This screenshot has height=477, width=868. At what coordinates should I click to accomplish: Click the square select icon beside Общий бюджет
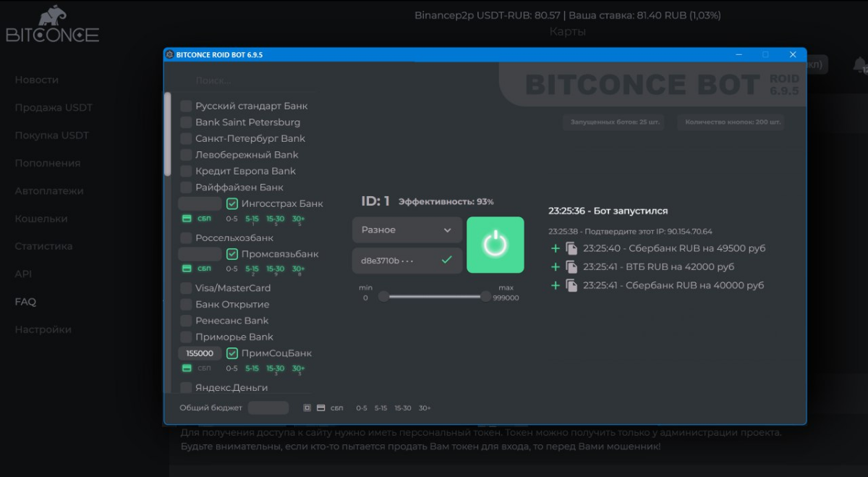(x=307, y=408)
